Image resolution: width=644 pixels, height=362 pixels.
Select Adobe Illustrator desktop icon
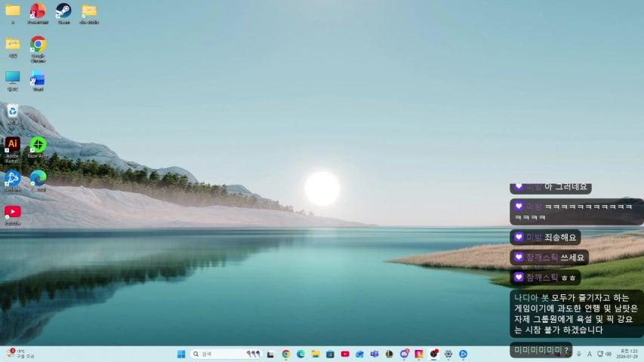pos(13,144)
